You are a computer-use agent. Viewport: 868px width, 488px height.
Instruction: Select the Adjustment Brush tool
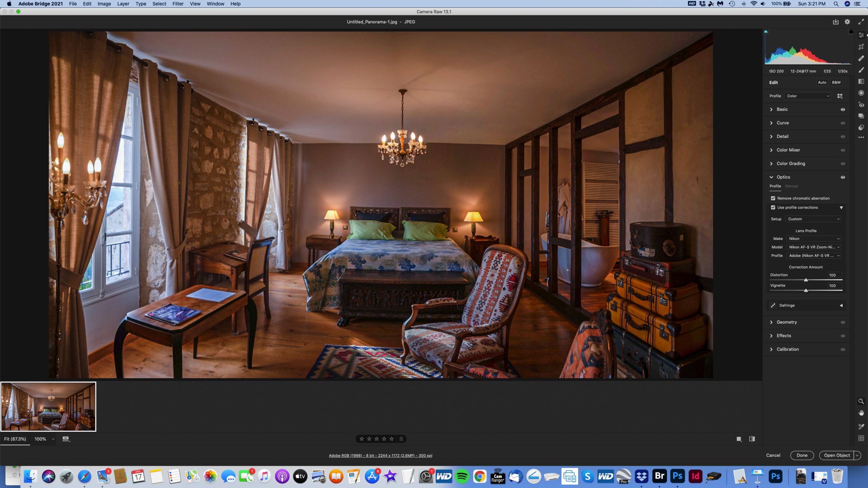click(861, 70)
